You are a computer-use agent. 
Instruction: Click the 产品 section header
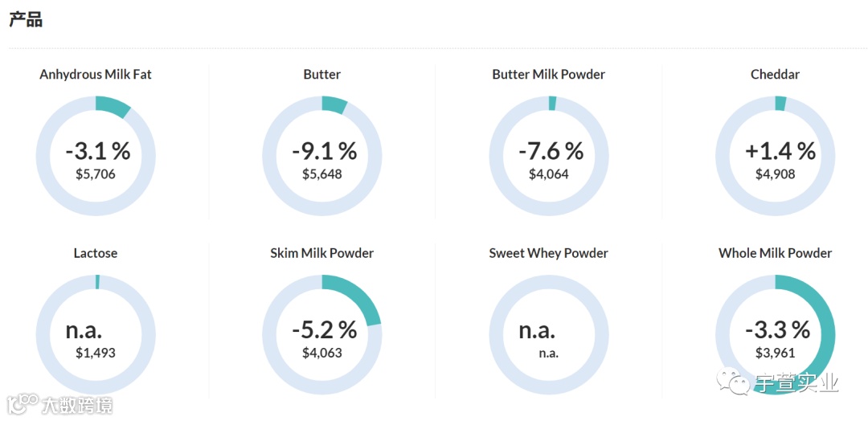pyautogui.click(x=26, y=20)
